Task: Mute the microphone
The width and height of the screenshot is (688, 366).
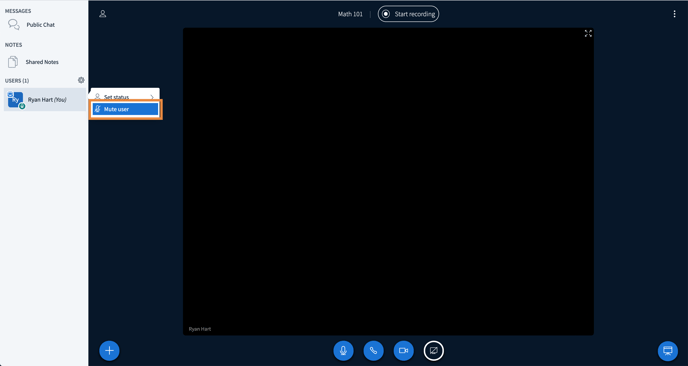Action: point(344,351)
